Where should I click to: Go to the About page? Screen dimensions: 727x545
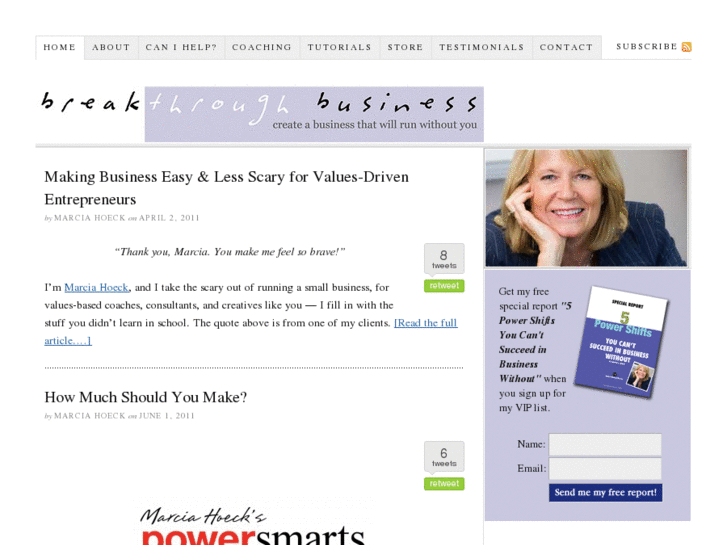pos(111,47)
